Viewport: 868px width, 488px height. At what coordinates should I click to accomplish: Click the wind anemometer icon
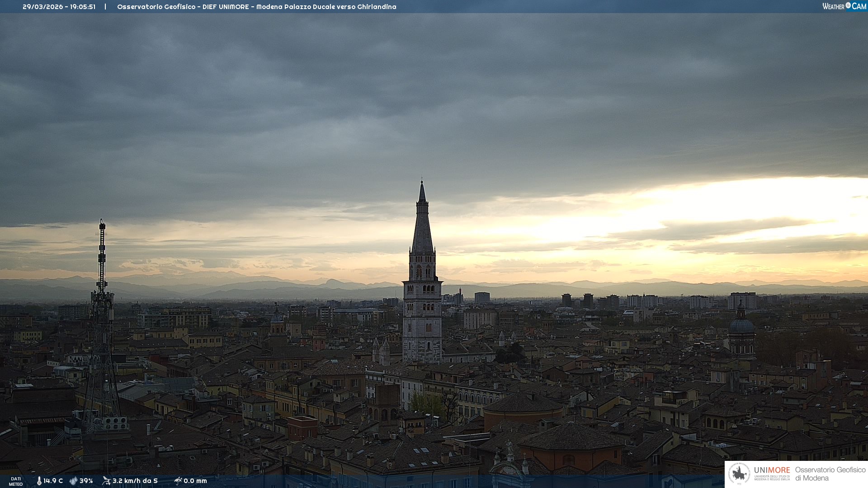[x=106, y=481]
